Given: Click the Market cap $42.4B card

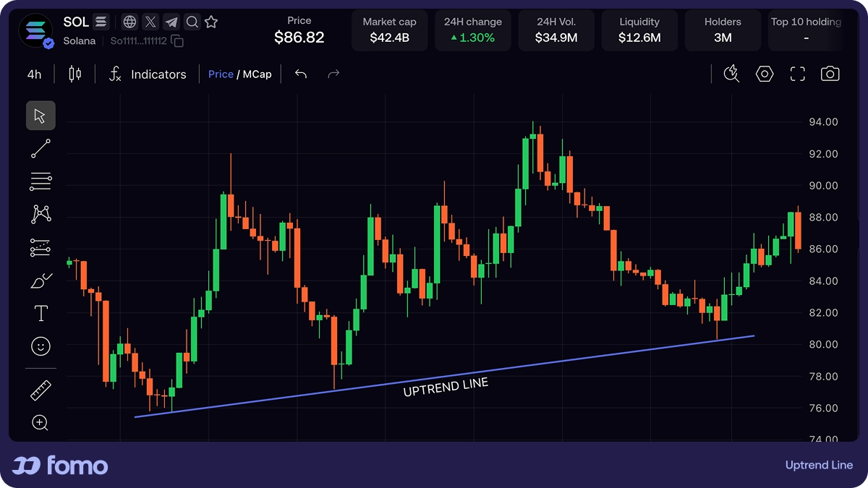Looking at the screenshot, I should pos(390,30).
